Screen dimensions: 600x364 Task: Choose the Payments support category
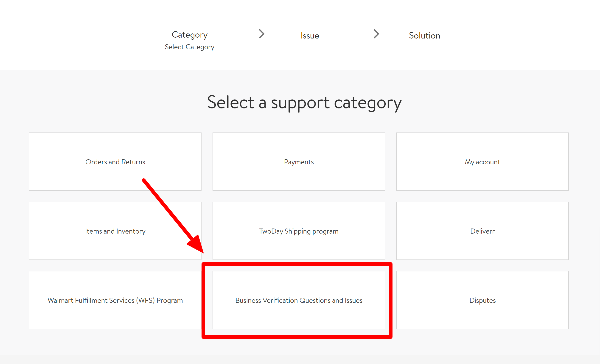(x=299, y=161)
